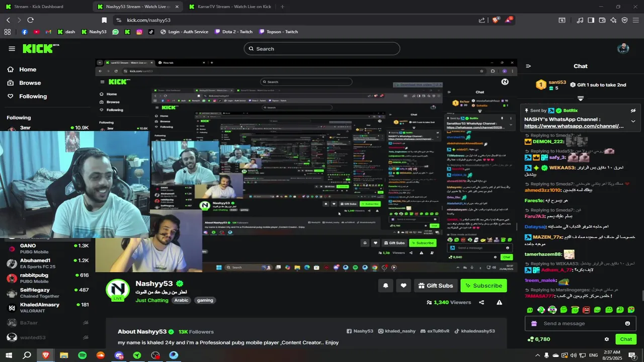Reload the page
Screen dimensions: 644x362
(x=30, y=20)
